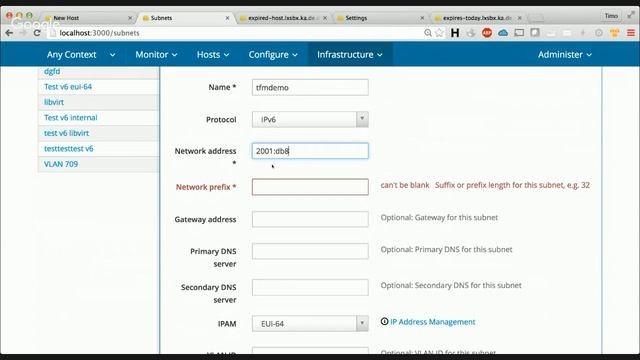
Task: Click the Primary DNS server field
Action: 310,251
